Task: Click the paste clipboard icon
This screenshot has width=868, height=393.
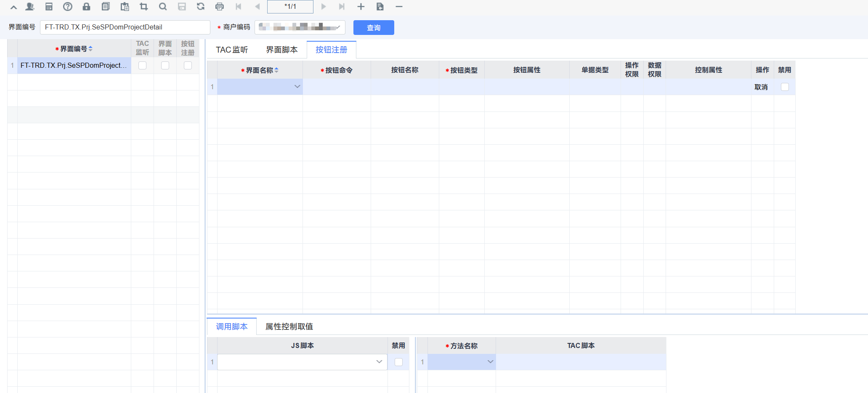Action: [x=125, y=7]
